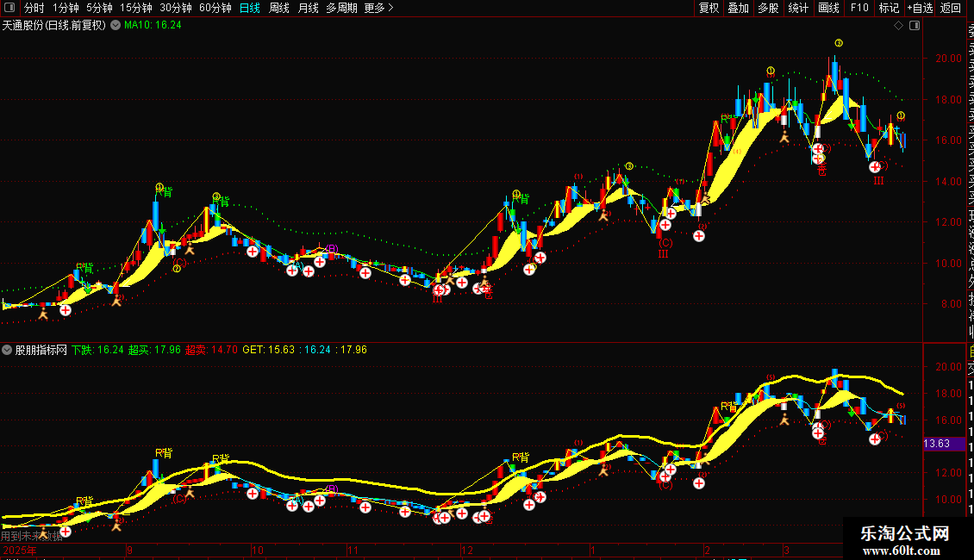974x560 pixels.
Task: Click month 10 on the time axis
Action: (257, 550)
